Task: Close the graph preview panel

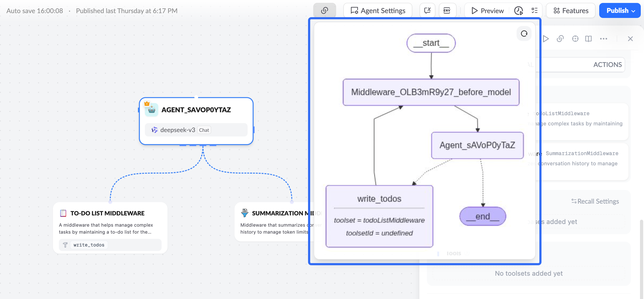Action: point(630,39)
